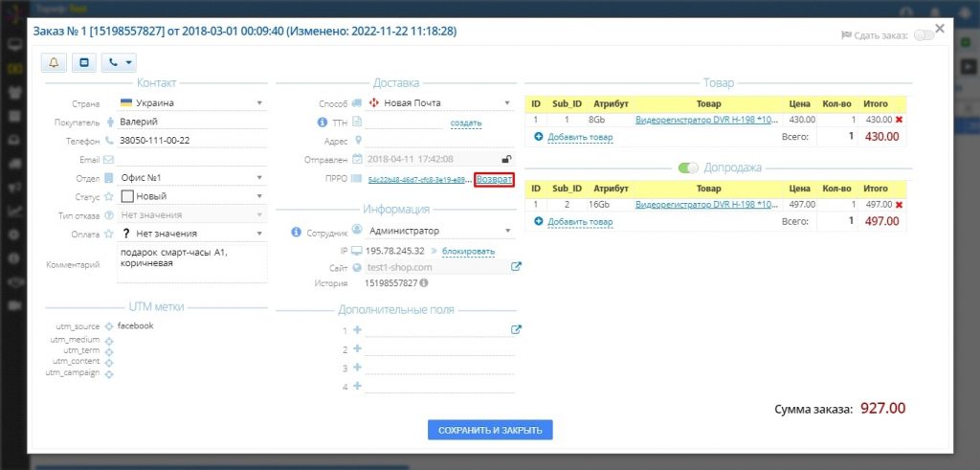Remove the 16Gb upsell product with red X

(899, 205)
